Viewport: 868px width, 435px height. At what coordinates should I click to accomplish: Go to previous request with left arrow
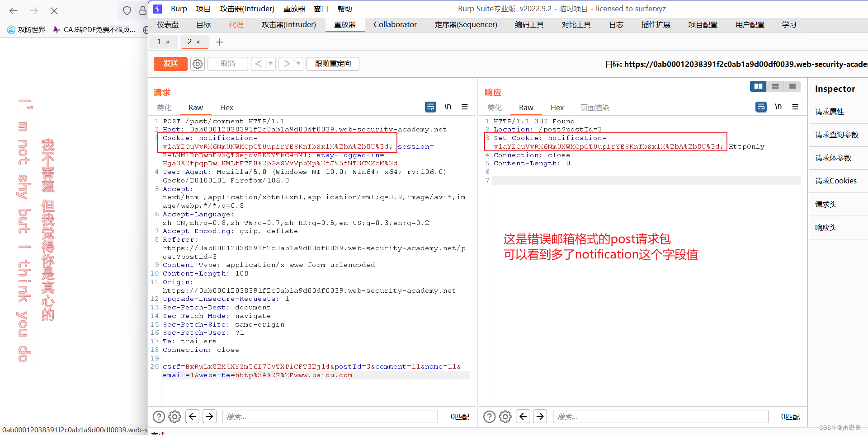259,64
